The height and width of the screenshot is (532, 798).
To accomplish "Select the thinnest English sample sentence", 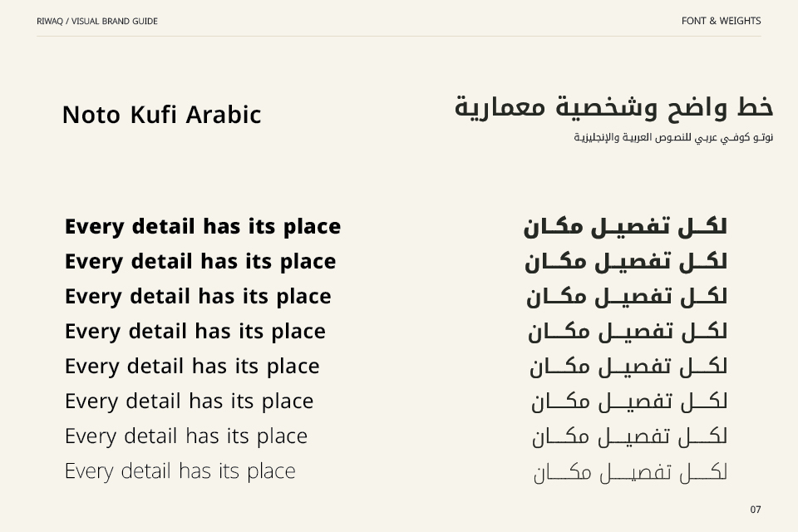I will (x=180, y=471).
